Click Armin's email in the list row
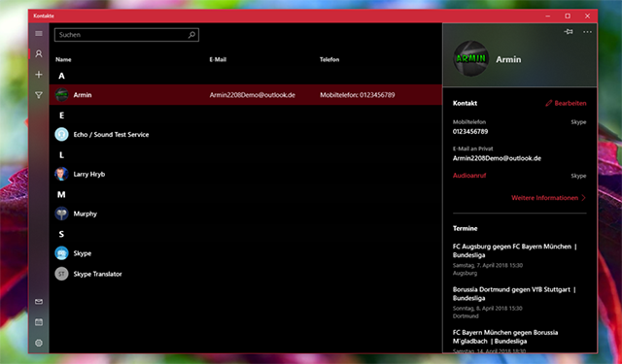Screen dimensions: 622x364 pos(253,95)
